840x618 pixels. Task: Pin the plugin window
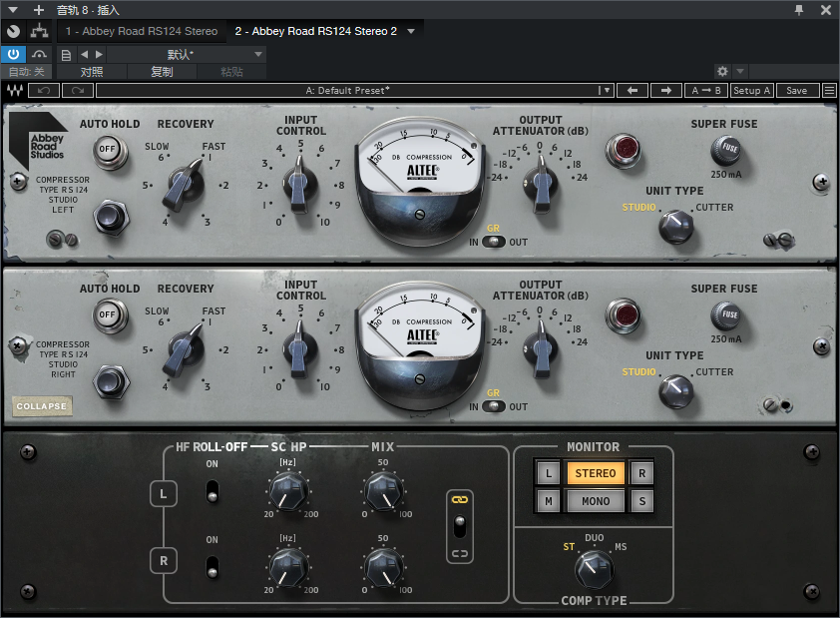799,10
